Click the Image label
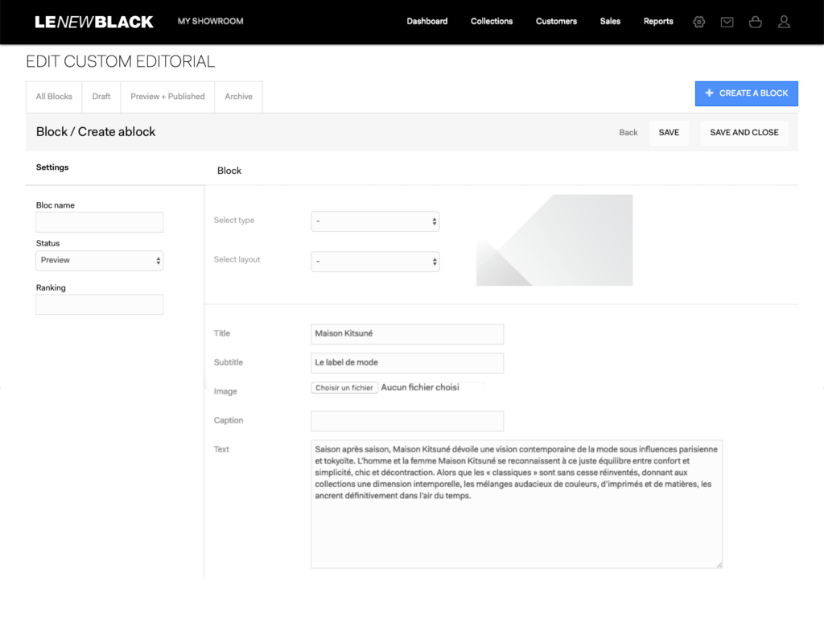The height and width of the screenshot is (644, 824). point(225,392)
